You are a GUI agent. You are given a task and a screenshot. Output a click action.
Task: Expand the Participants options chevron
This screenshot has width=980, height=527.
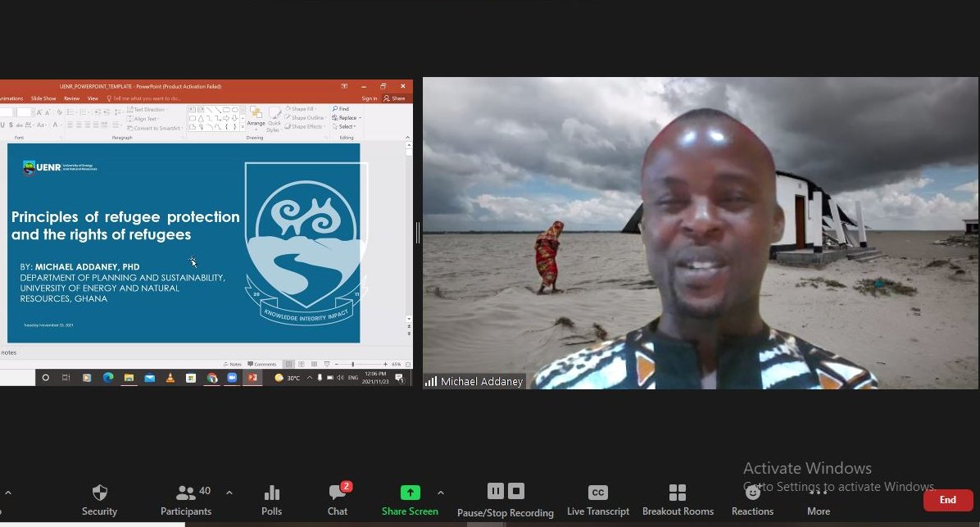click(x=229, y=493)
